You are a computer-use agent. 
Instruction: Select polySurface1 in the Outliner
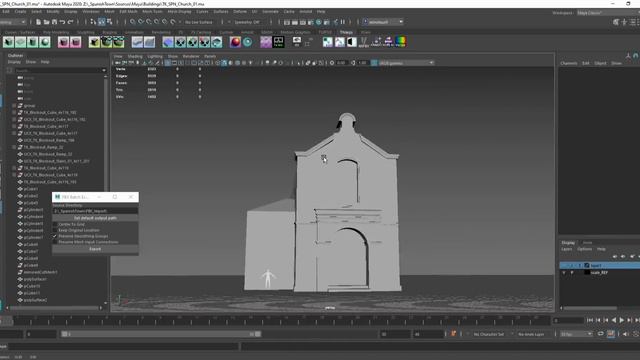(35, 279)
